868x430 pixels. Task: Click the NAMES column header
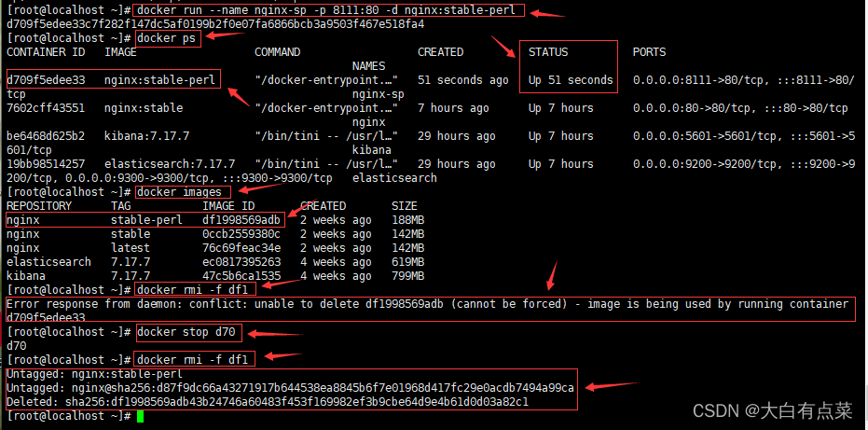(x=368, y=66)
